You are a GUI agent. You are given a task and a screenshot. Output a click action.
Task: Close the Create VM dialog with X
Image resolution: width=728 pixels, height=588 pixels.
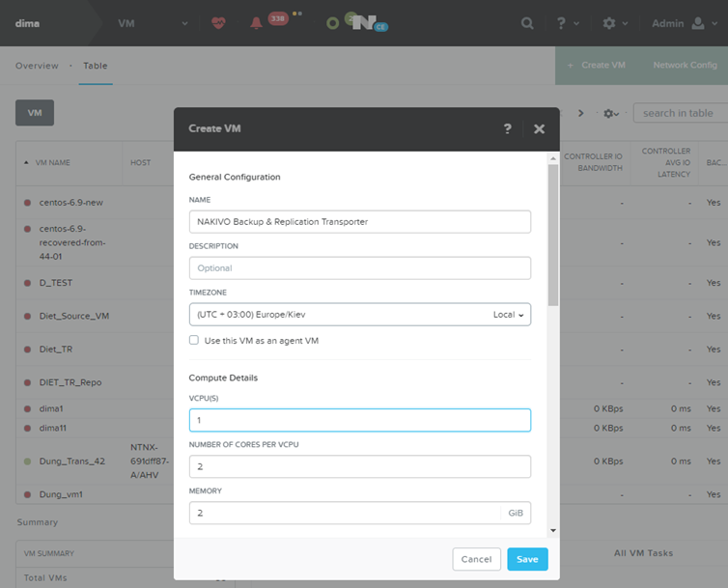pyautogui.click(x=539, y=128)
